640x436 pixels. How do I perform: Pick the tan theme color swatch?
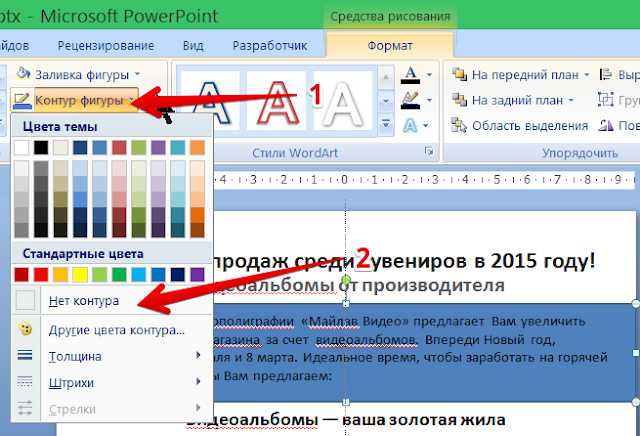click(60, 147)
